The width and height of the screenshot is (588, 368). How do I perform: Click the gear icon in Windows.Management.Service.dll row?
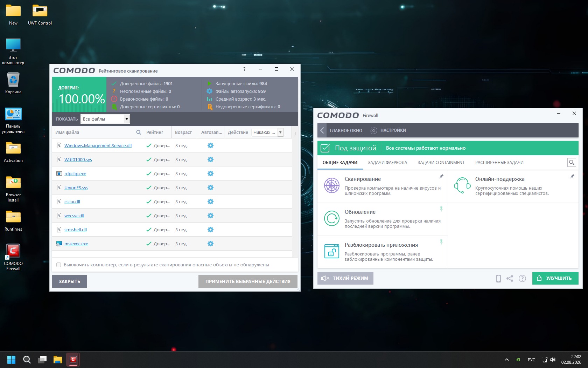(210, 145)
